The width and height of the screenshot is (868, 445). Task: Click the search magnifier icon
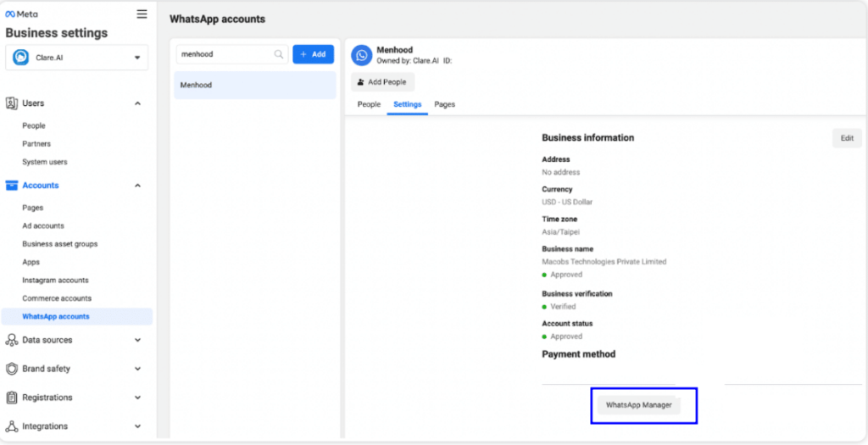(x=278, y=54)
